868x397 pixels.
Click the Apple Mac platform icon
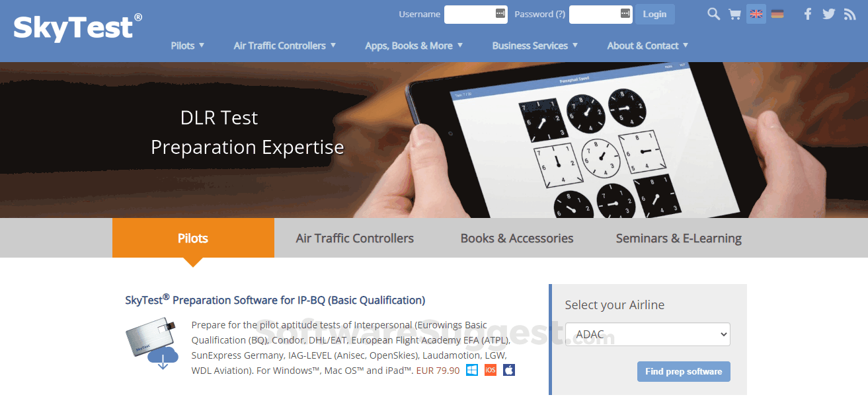click(508, 370)
